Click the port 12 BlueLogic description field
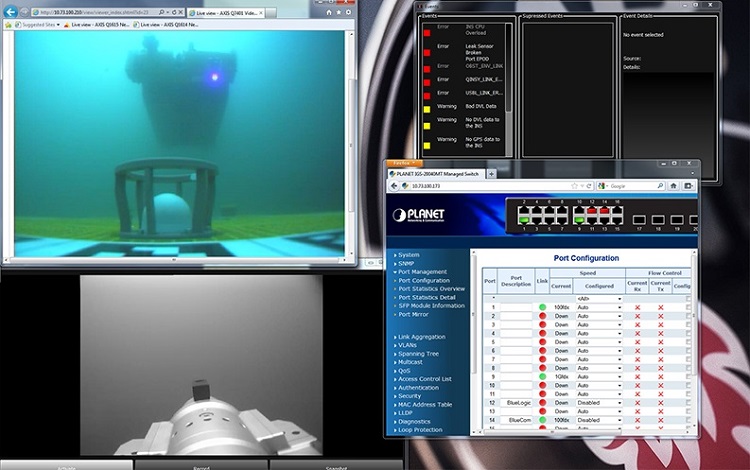Image resolution: width=750 pixels, height=470 pixels. (x=516, y=403)
